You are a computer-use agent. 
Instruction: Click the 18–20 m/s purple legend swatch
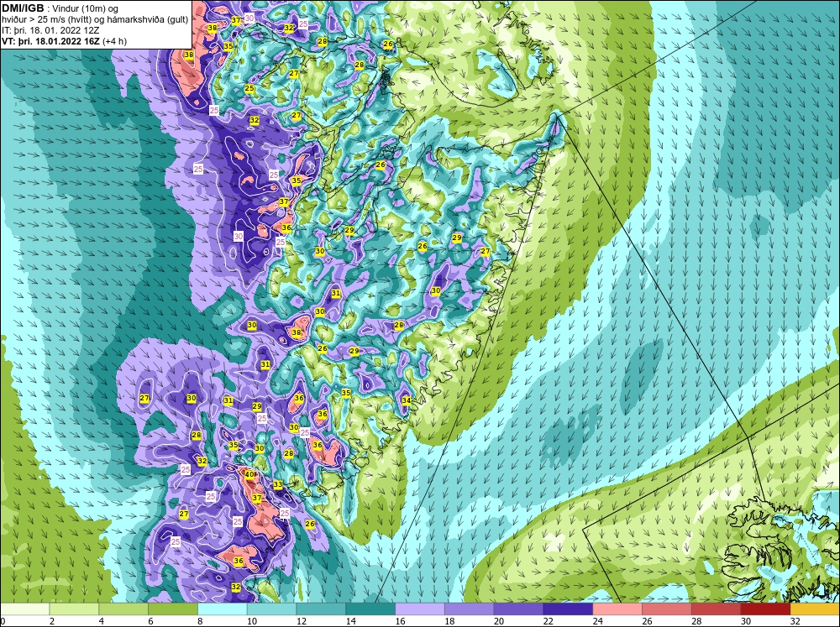pos(470,609)
